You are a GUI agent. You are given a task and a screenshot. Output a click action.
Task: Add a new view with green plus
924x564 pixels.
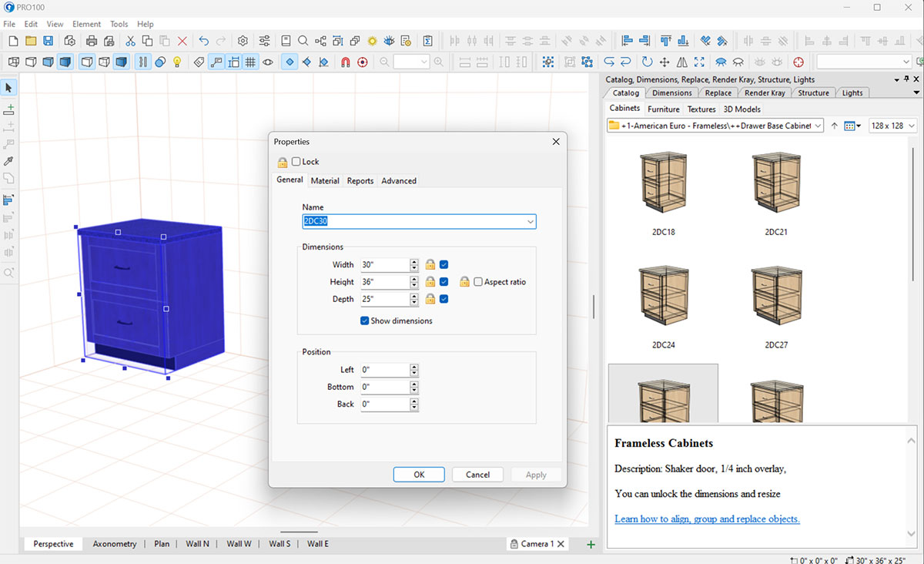(591, 544)
